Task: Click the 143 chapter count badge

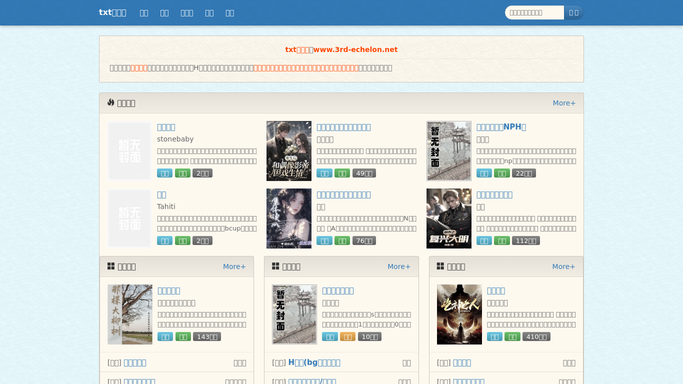Action: [x=207, y=337]
